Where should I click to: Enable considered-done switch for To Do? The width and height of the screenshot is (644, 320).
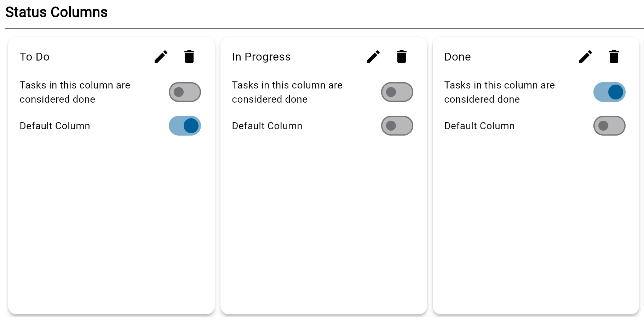[x=185, y=92]
